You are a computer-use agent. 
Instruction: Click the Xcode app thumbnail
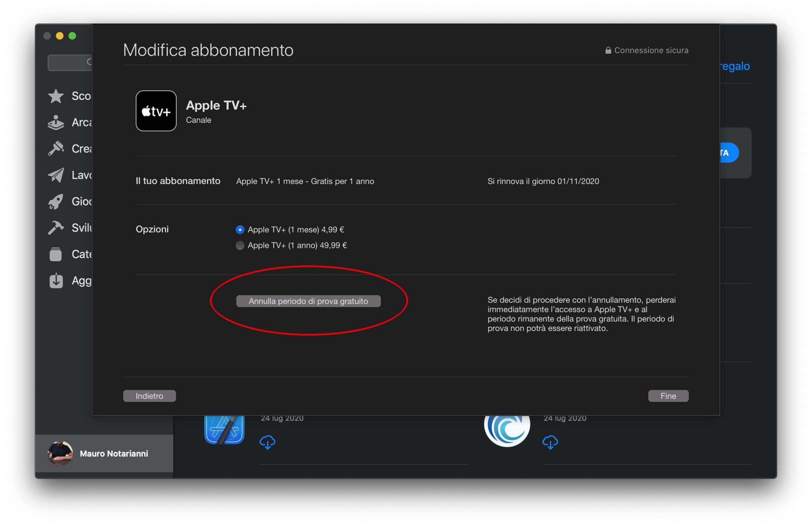tap(224, 430)
